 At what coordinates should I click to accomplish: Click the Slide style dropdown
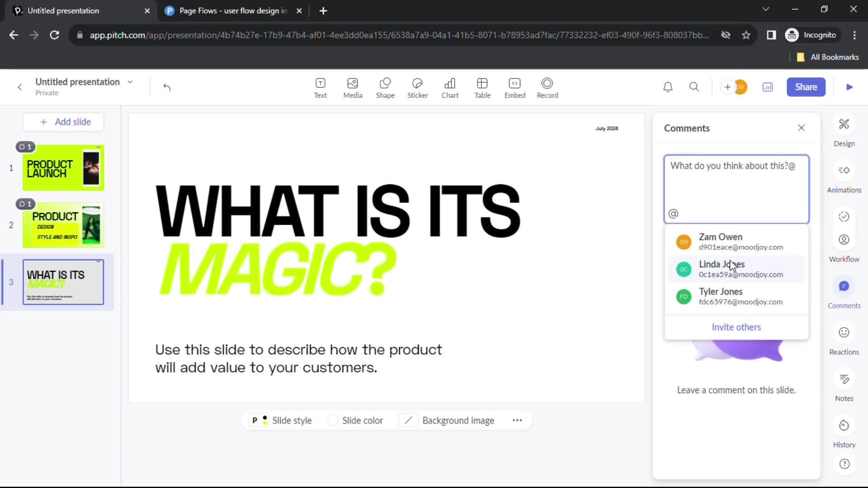[282, 420]
